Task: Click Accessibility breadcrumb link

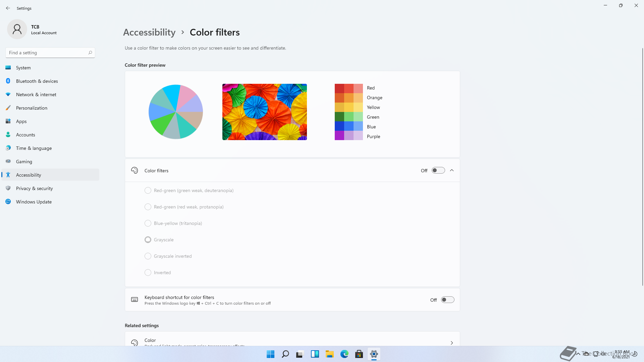Action: (x=149, y=32)
